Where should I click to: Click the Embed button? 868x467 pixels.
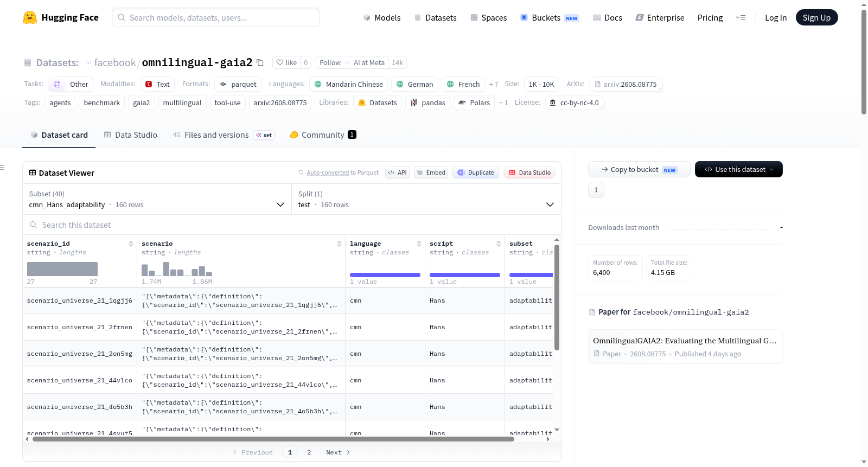tap(431, 172)
